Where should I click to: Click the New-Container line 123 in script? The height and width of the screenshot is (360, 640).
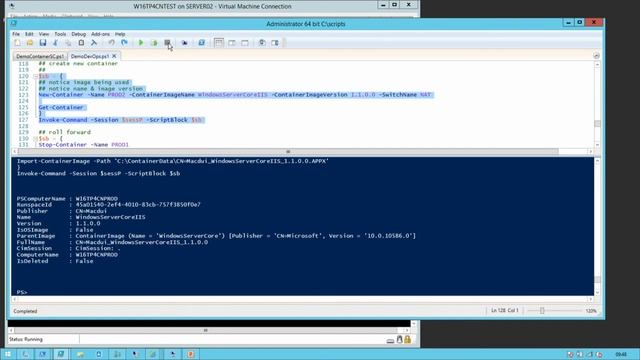235,95
